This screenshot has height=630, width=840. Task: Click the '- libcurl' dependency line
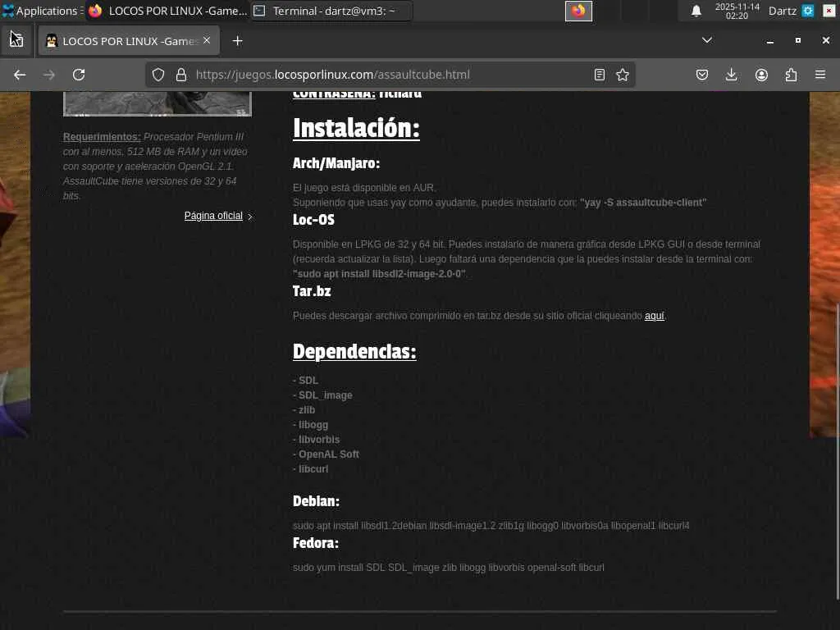pyautogui.click(x=310, y=469)
